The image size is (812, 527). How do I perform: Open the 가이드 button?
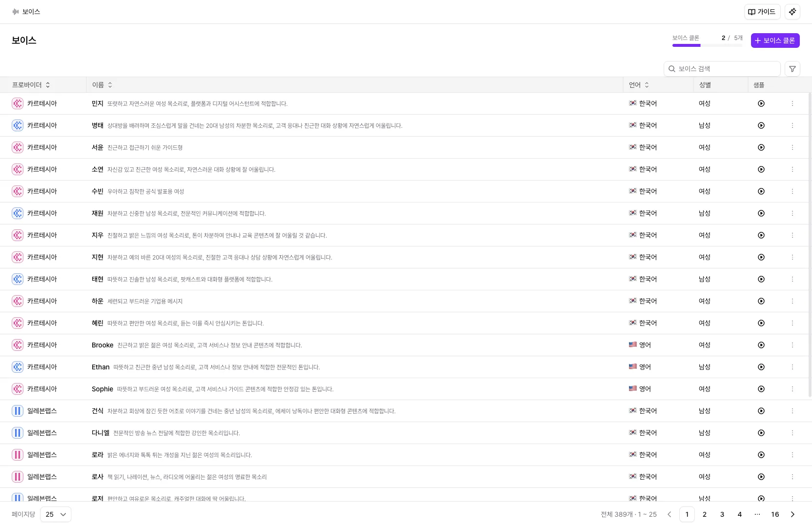click(x=762, y=12)
